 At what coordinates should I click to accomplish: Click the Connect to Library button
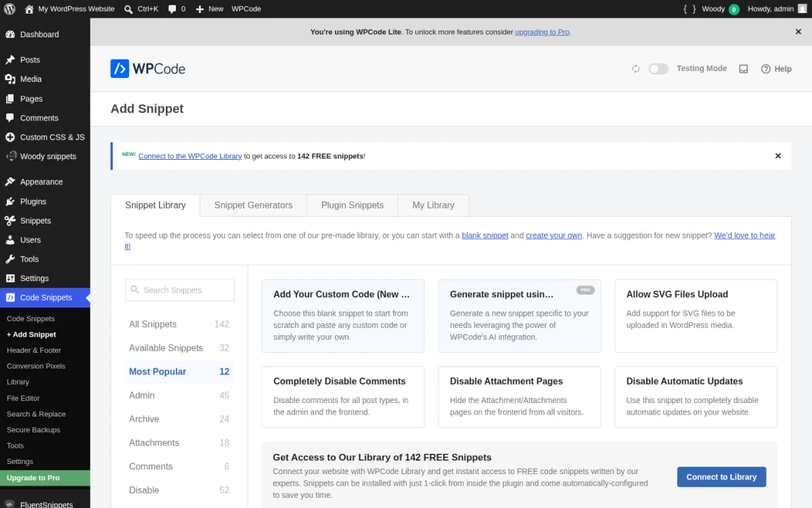721,477
